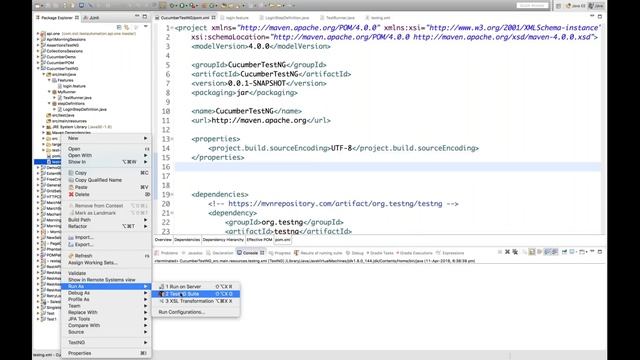Choose Import… in the context menu
This screenshot has width=640, height=360.
coord(106,238)
